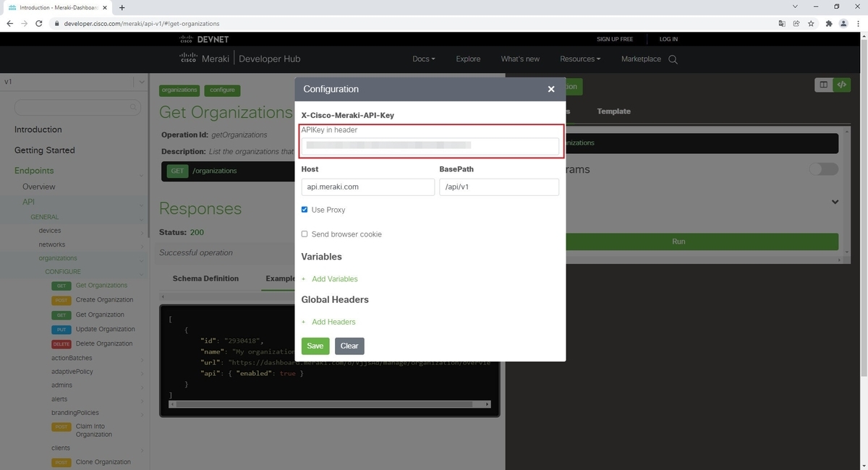This screenshot has height=470, width=868.
Task: Open the Docs dropdown menu
Action: (x=424, y=59)
